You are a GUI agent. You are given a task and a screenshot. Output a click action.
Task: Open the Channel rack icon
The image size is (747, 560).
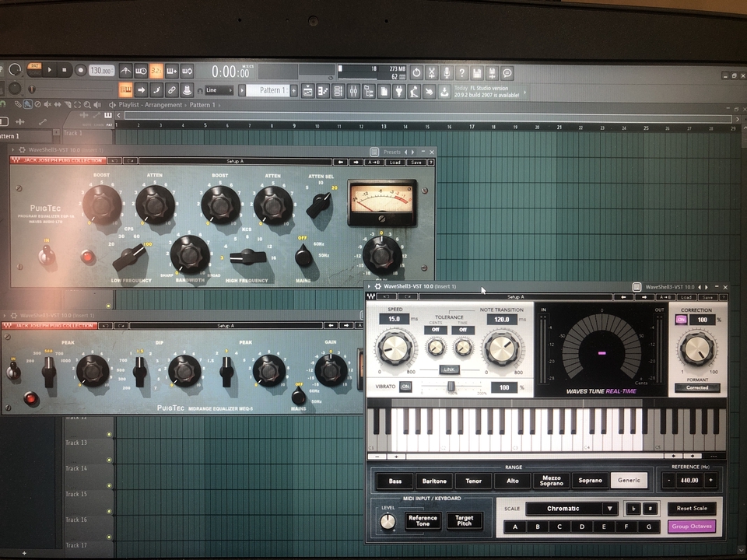coord(338,90)
